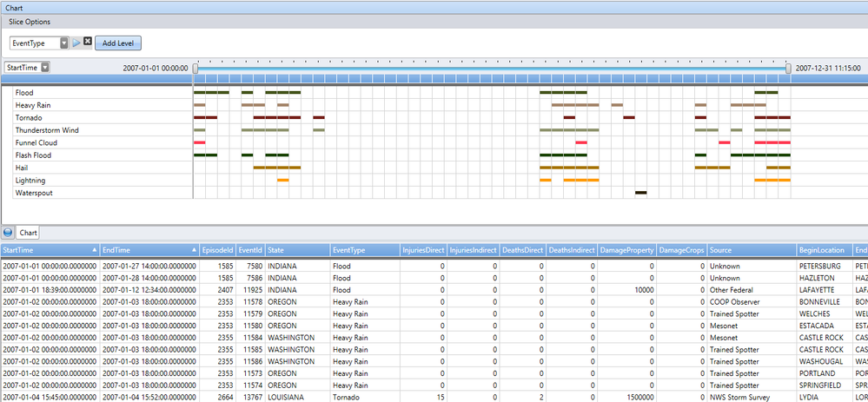Click the Add Level button
Screen dimensions: 868x402
pyautogui.click(x=118, y=43)
